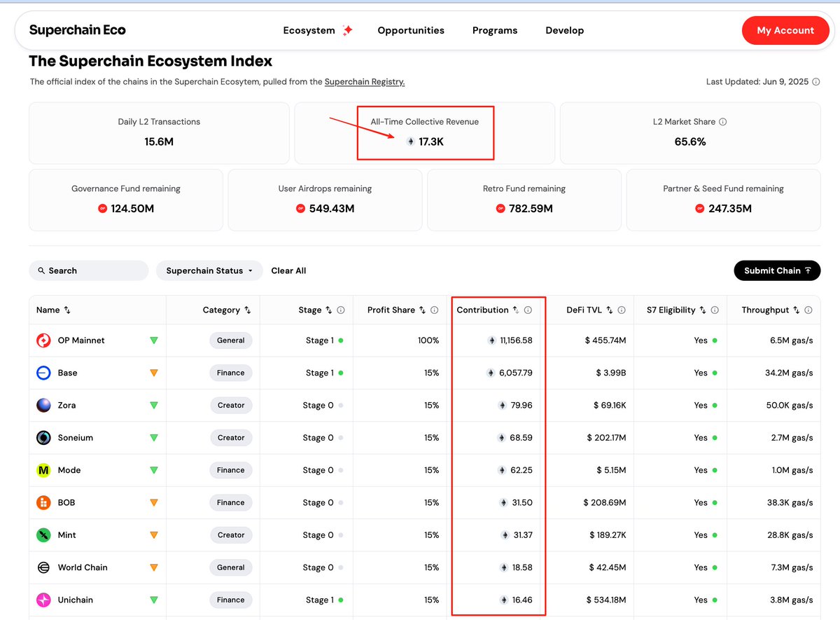Viewport: 840px width, 620px height.
Task: Click Partner & Seed Fund value 247.35M
Action: pos(730,209)
